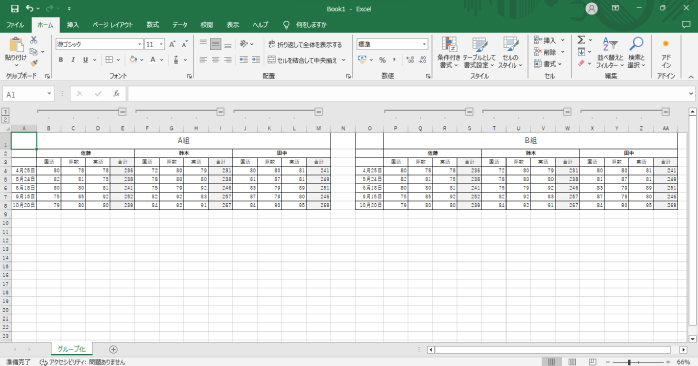Click the Undo arrow icon

[29, 8]
